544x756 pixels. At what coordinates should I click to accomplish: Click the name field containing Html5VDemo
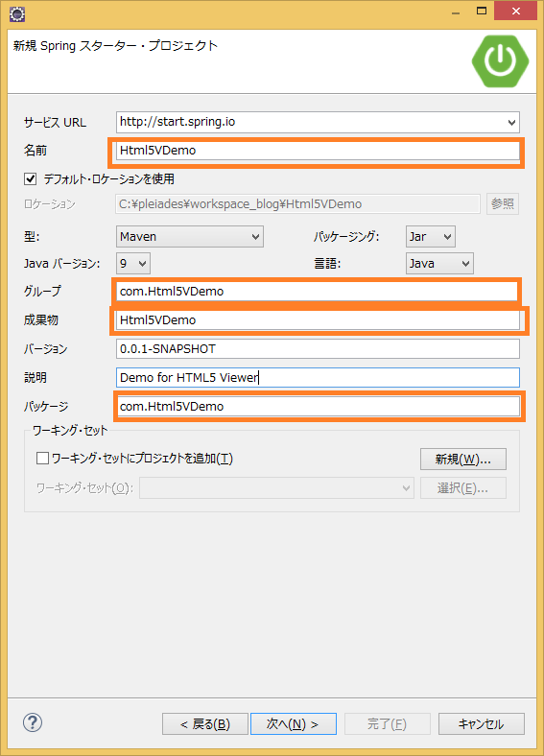(x=318, y=151)
